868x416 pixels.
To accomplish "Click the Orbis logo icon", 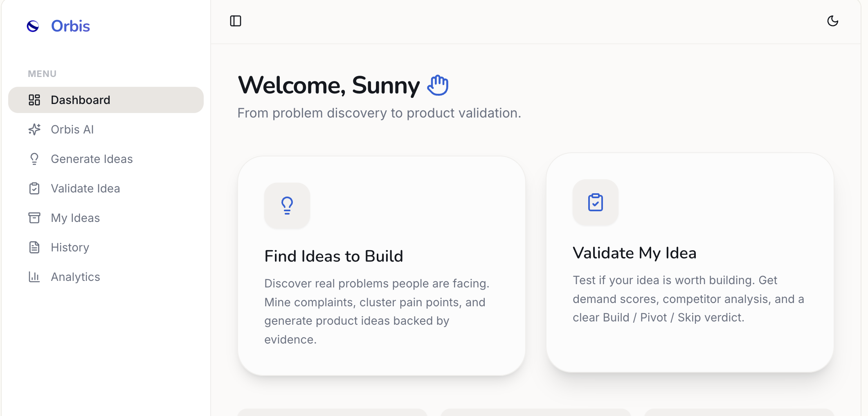I will pos(33,26).
